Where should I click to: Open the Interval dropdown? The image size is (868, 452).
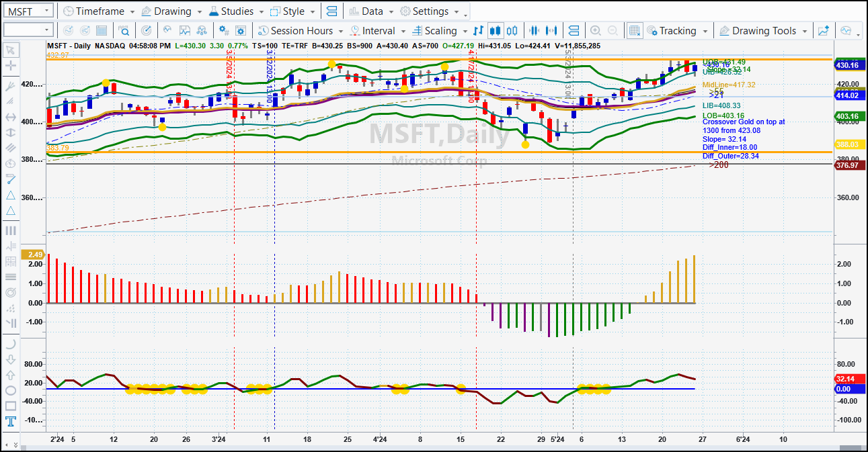[377, 30]
